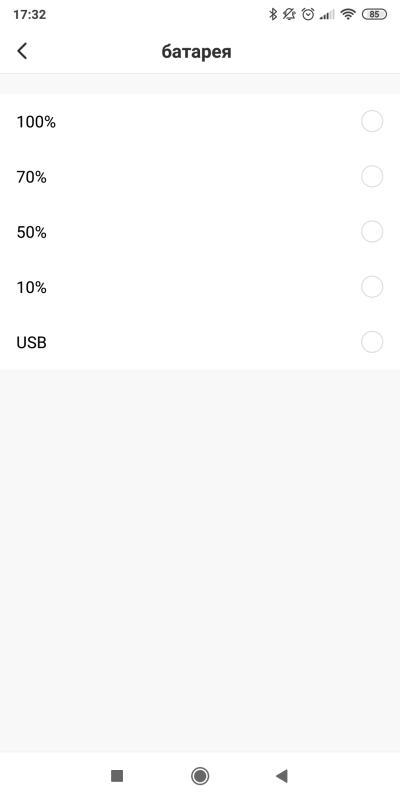
Task: Tap the Wi-Fi status icon
Action: [x=348, y=14]
